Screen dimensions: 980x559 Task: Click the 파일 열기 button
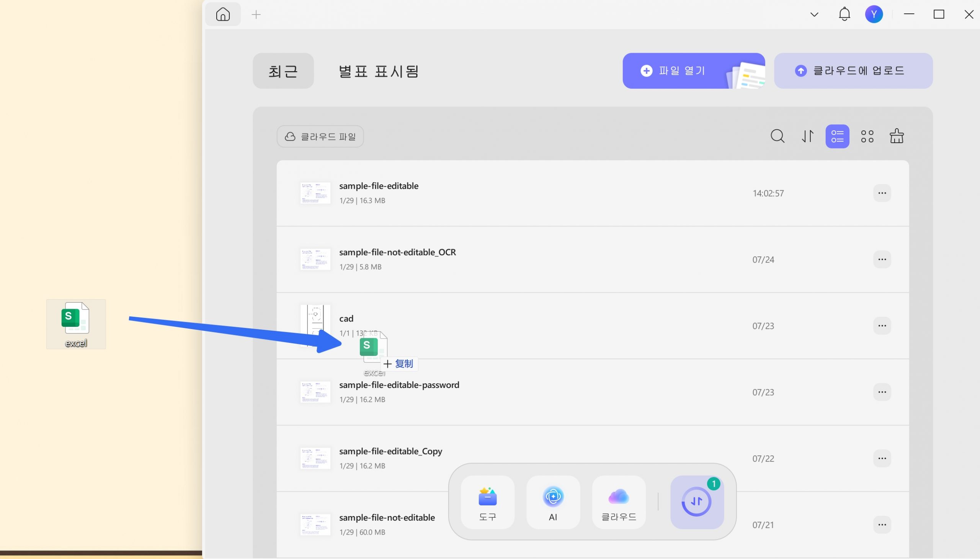pyautogui.click(x=693, y=71)
